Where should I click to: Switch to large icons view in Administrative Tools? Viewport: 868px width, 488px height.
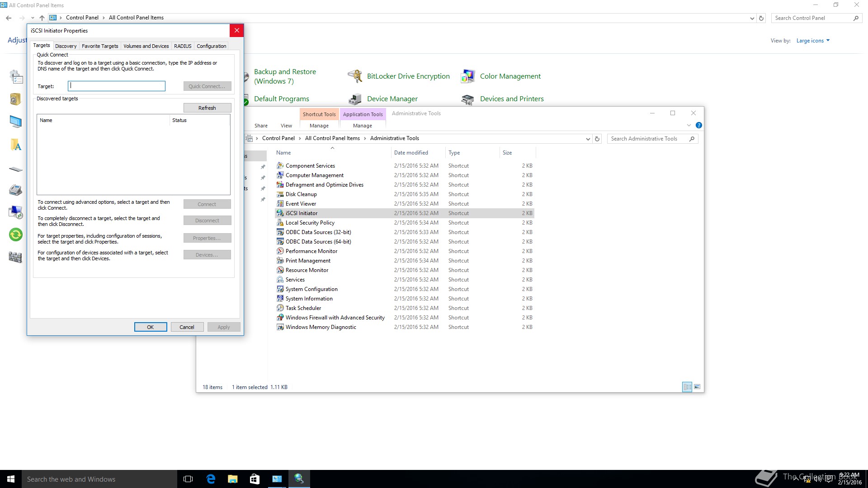(697, 387)
